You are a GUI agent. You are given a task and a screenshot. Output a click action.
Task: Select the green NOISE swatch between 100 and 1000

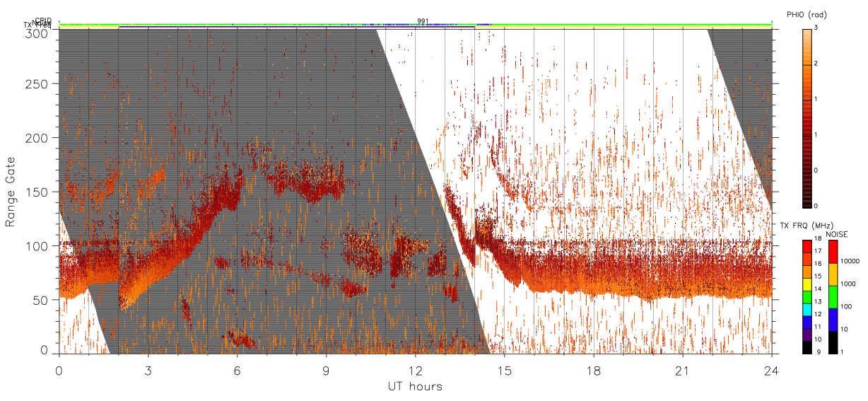(x=835, y=297)
